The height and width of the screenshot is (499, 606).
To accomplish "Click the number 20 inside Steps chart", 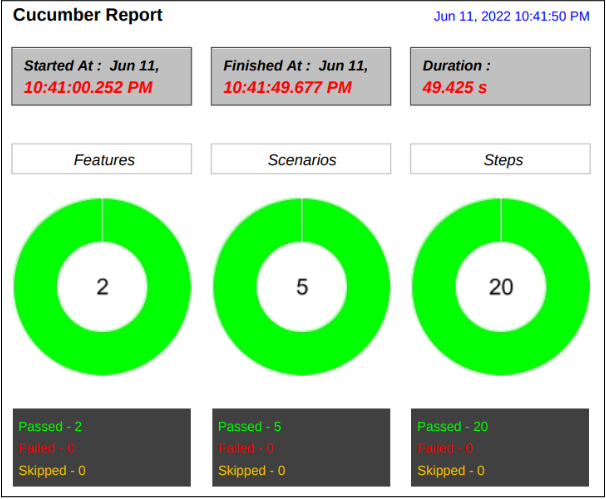I will 501,287.
